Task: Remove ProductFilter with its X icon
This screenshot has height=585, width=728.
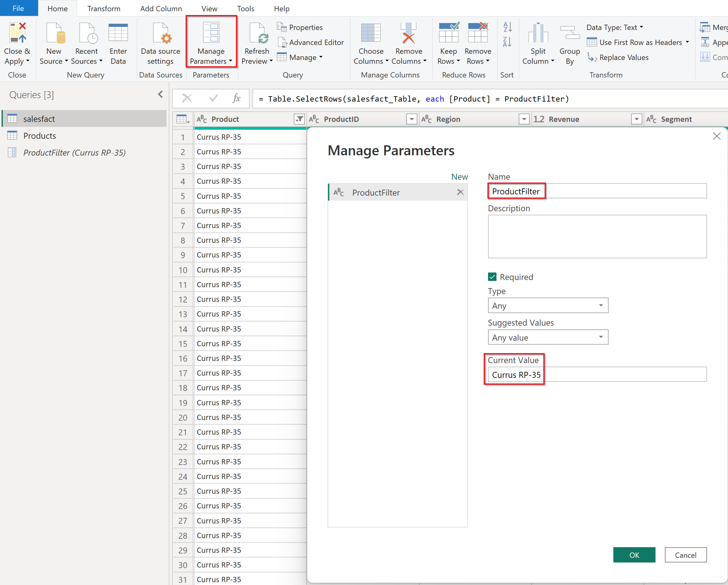Action: [460, 192]
